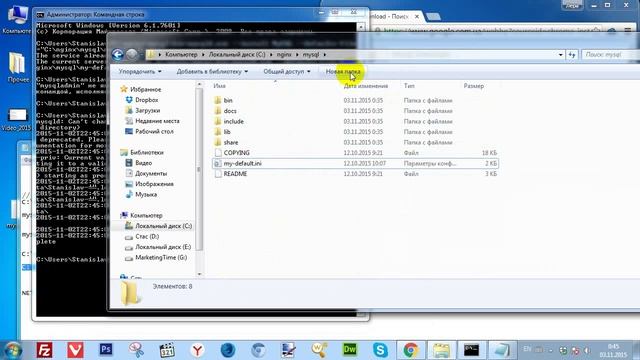This screenshot has width=640, height=360.
Task: Select the share folder icon
Action: pos(218,142)
